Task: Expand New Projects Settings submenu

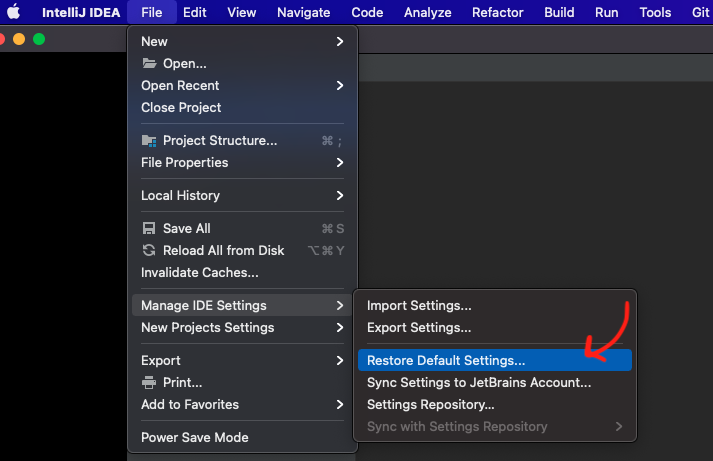Action: 242,327
